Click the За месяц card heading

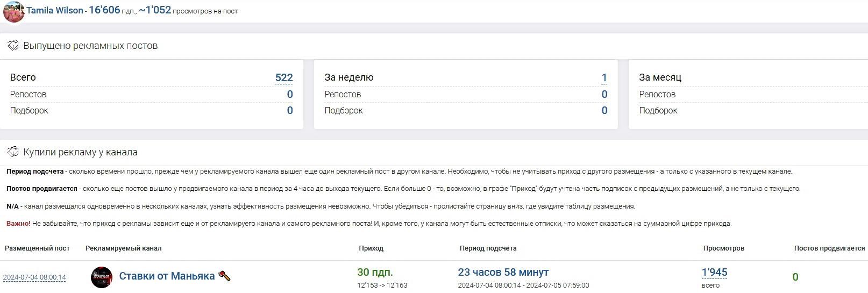tap(660, 77)
